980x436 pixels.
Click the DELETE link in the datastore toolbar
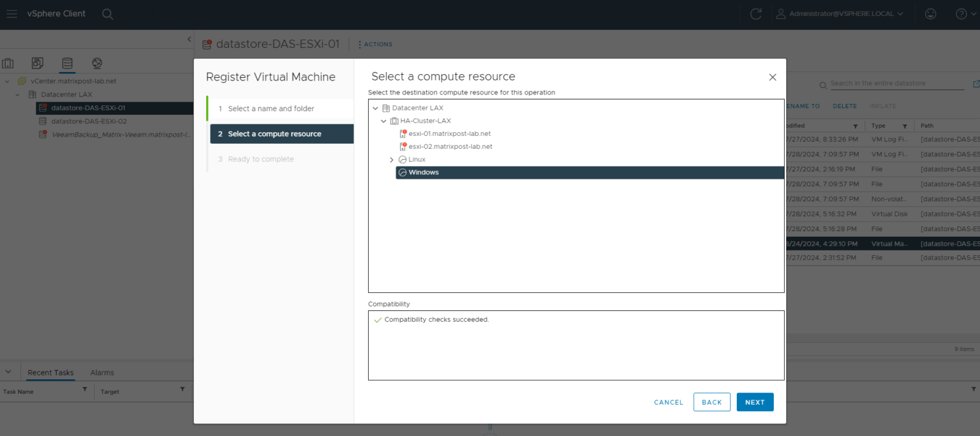(x=844, y=105)
